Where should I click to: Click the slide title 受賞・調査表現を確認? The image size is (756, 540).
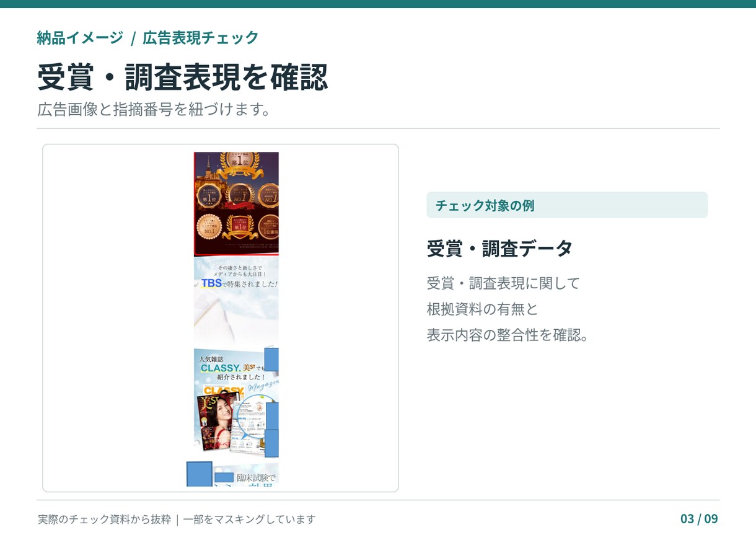(182, 77)
